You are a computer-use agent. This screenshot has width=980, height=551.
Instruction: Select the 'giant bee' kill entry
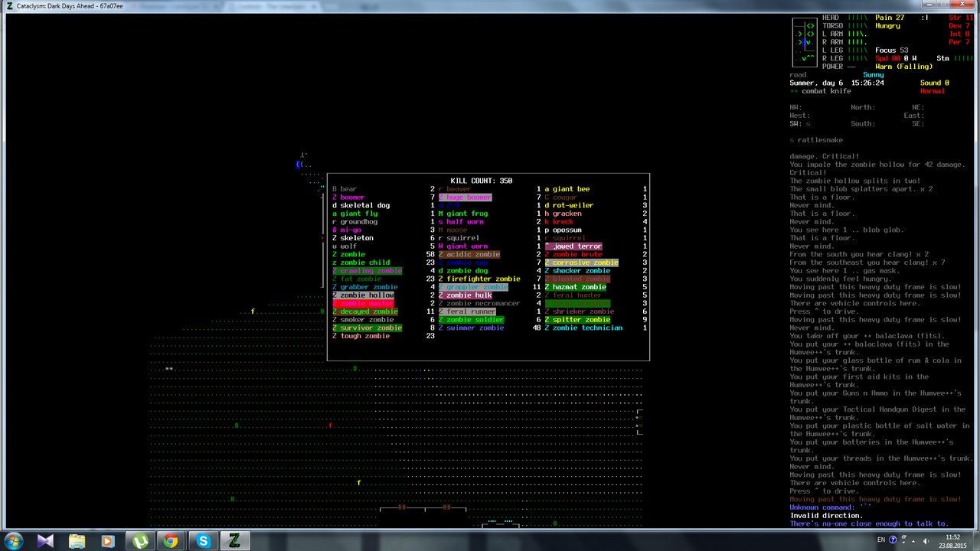(567, 189)
